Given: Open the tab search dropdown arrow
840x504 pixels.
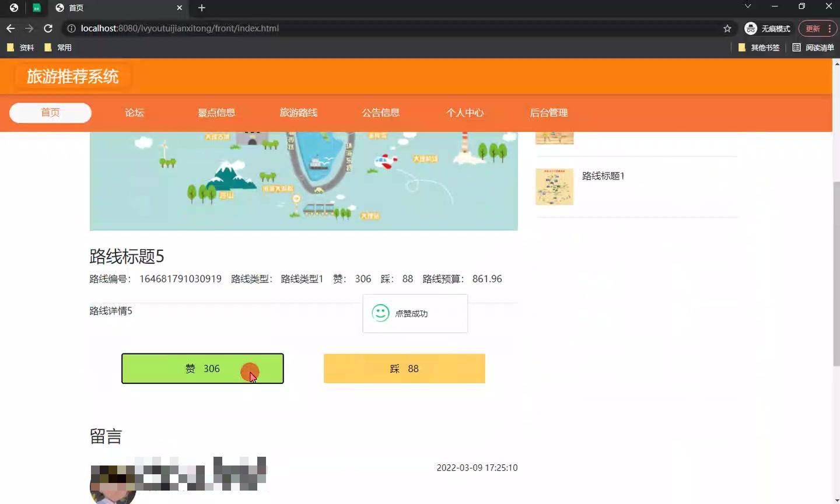Looking at the screenshot, I should (x=747, y=6).
